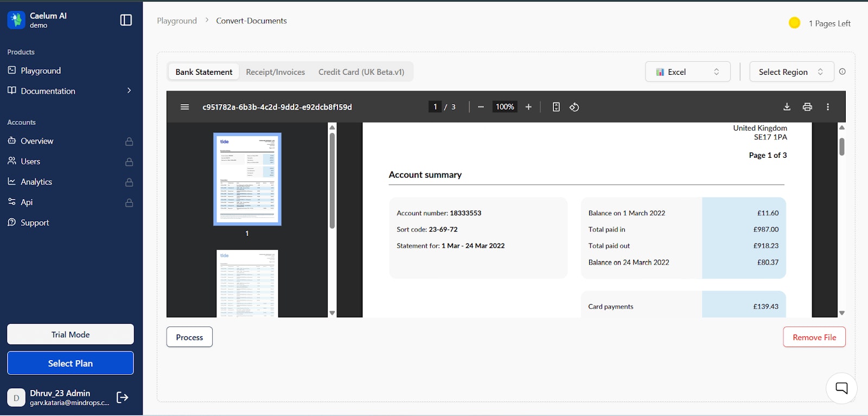Screen dimensions: 868x416
Task: Click the Account summary heading
Action: [x=425, y=175]
